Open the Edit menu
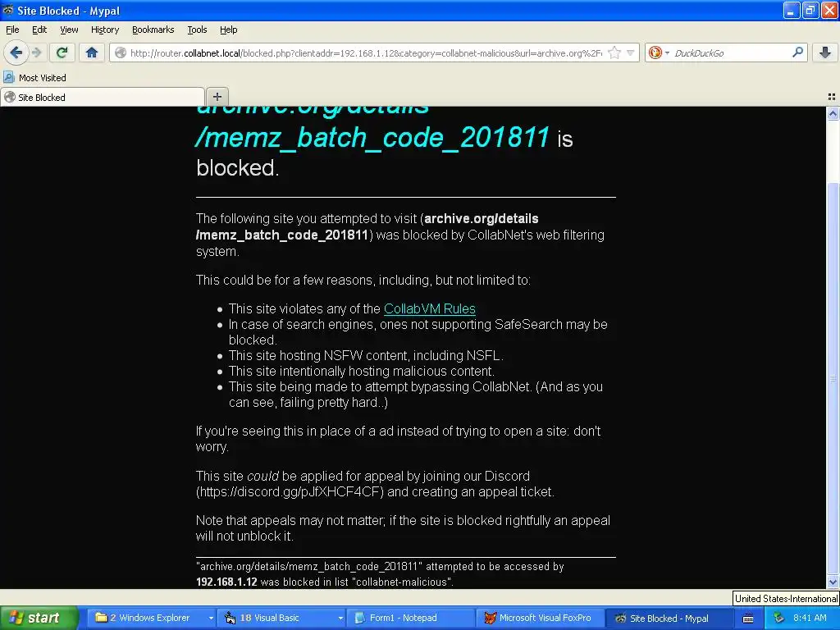Viewport: 840px width, 630px height. click(39, 30)
